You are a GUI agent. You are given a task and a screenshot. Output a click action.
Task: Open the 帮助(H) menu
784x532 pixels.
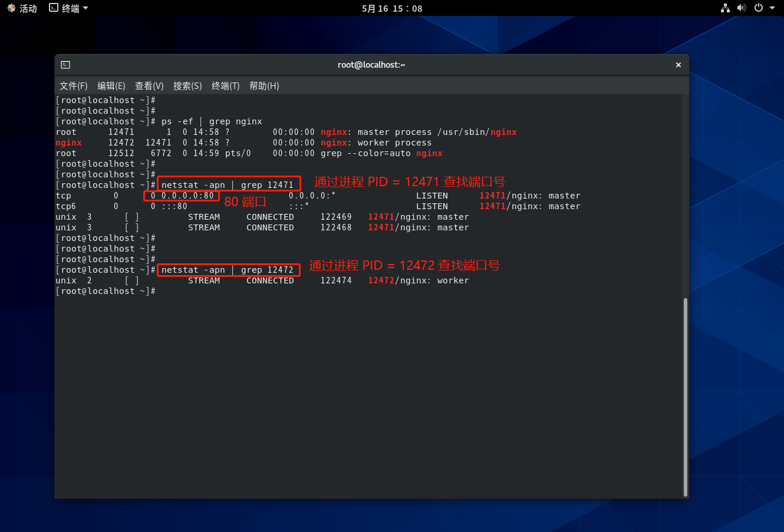click(x=264, y=86)
